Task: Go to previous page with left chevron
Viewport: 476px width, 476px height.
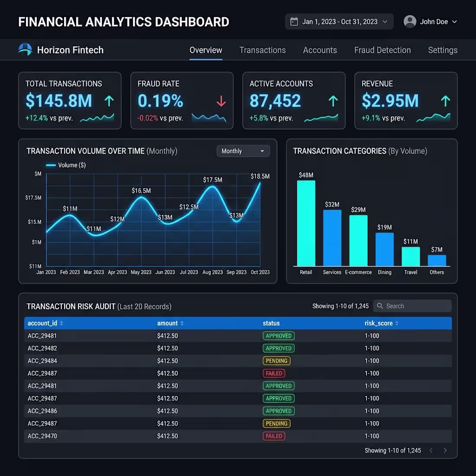Action: [431, 450]
